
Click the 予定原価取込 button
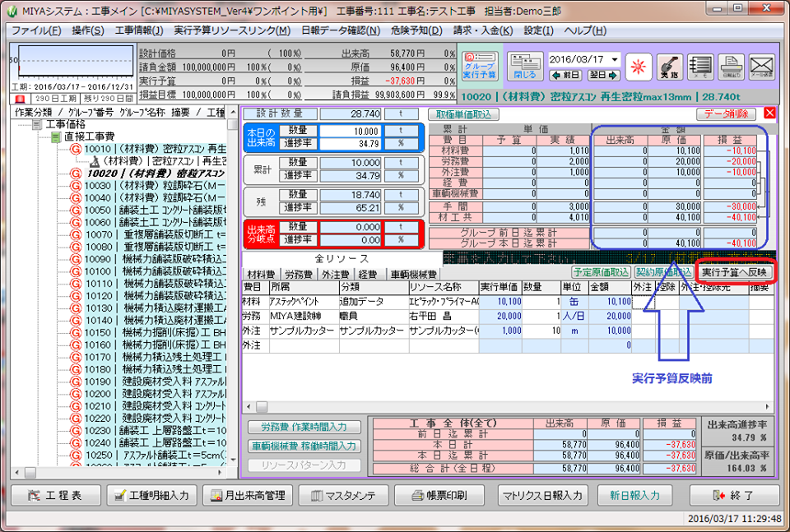(x=601, y=272)
